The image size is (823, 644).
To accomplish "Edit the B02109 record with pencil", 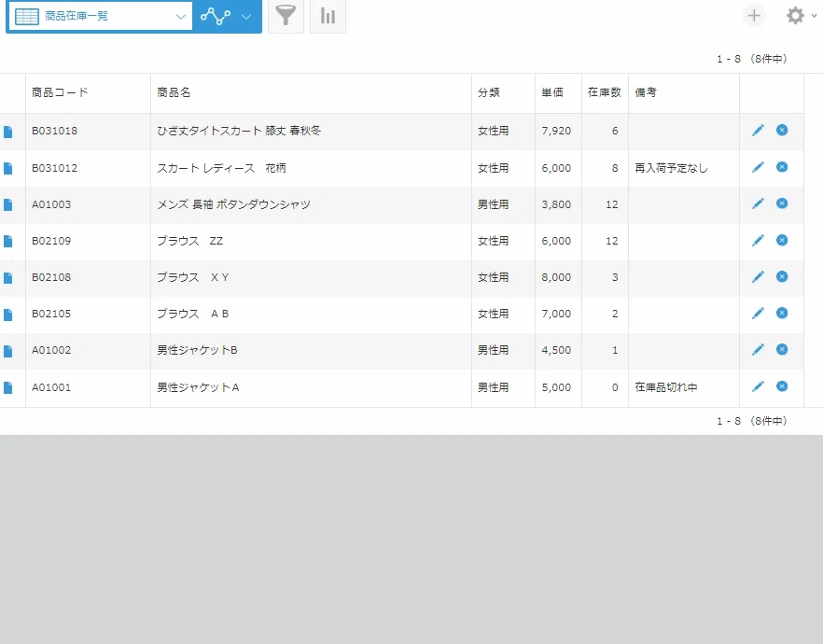I will coord(758,240).
